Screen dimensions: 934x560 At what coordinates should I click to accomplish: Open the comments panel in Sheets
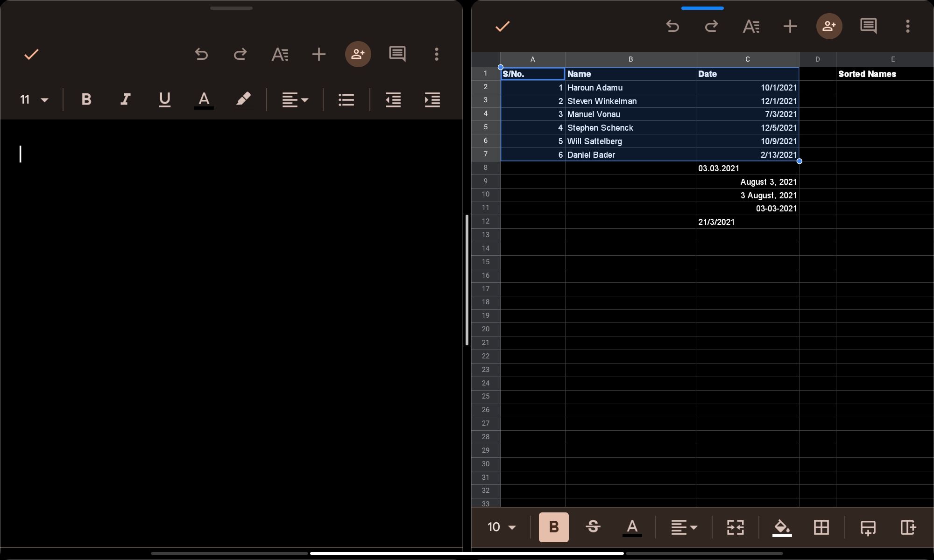tap(868, 26)
